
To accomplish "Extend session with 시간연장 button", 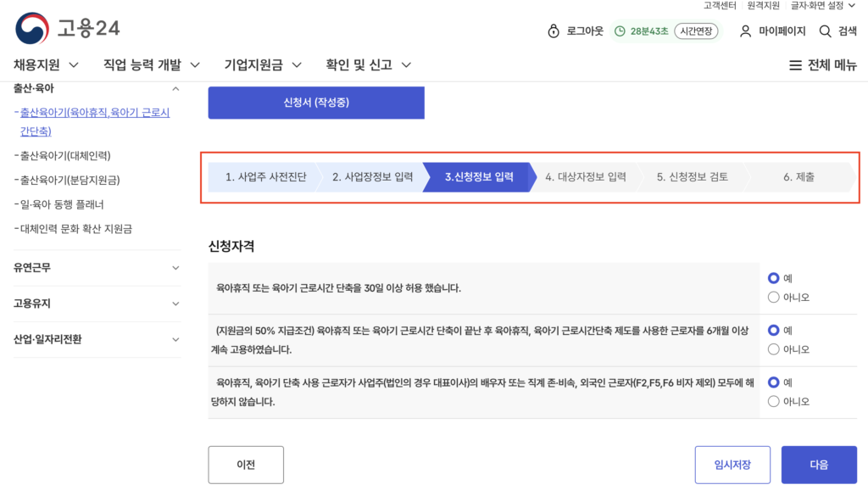I will coord(696,31).
